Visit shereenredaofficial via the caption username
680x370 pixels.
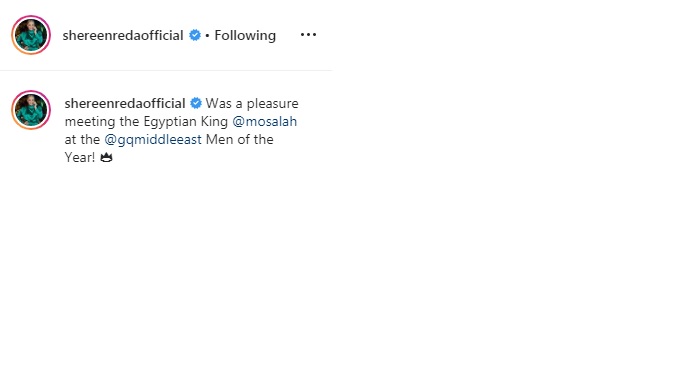point(125,103)
